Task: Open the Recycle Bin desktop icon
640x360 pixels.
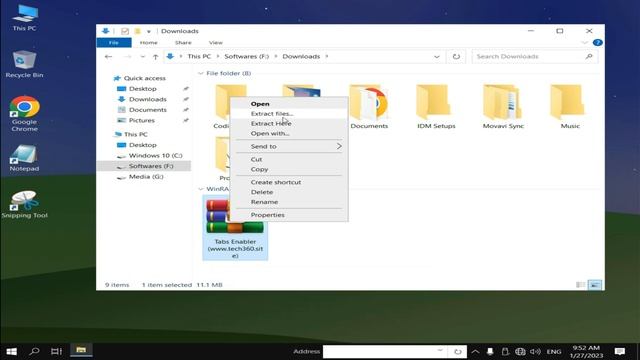Action: (x=24, y=64)
